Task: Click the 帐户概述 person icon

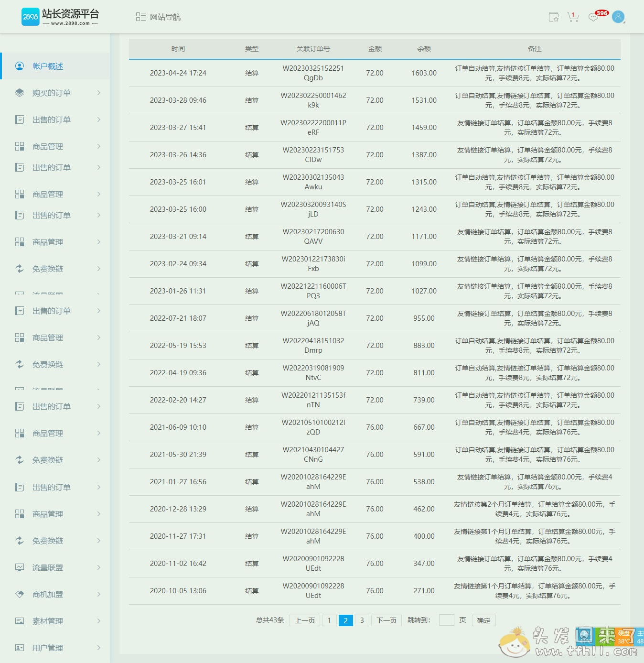Action: pos(20,66)
